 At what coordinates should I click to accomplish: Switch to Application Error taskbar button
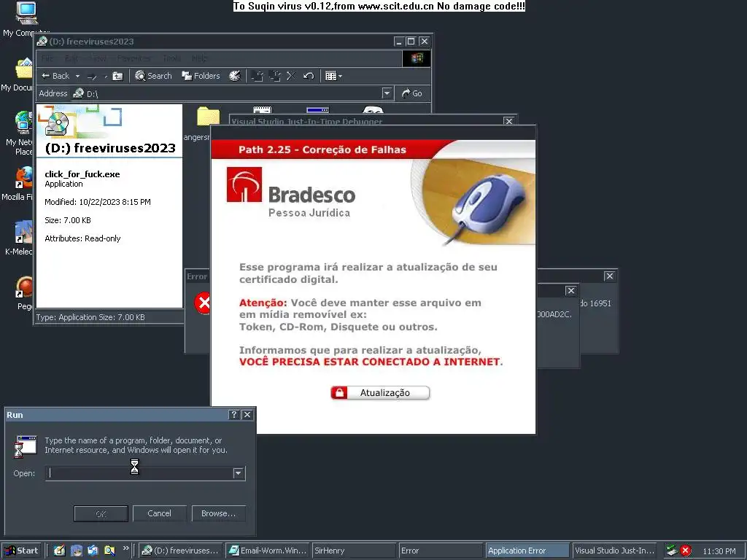point(527,551)
